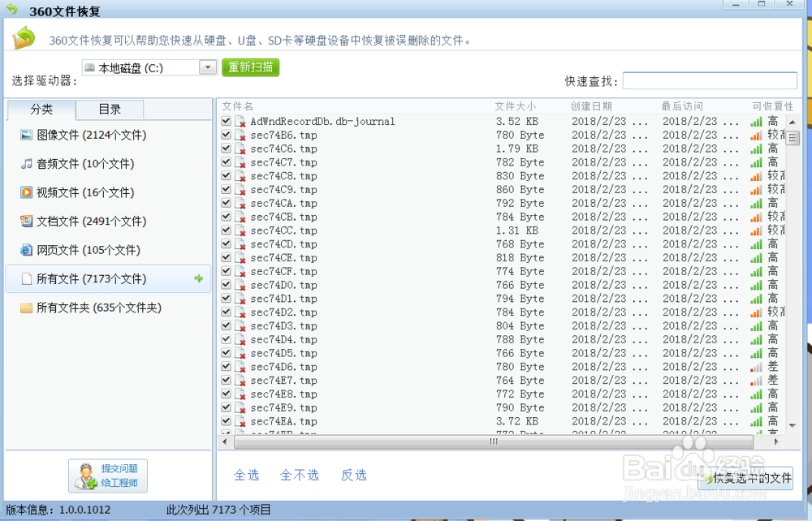The image size is (812, 521).
Task: Open the drive selection dropdown arrow
Action: point(208,67)
